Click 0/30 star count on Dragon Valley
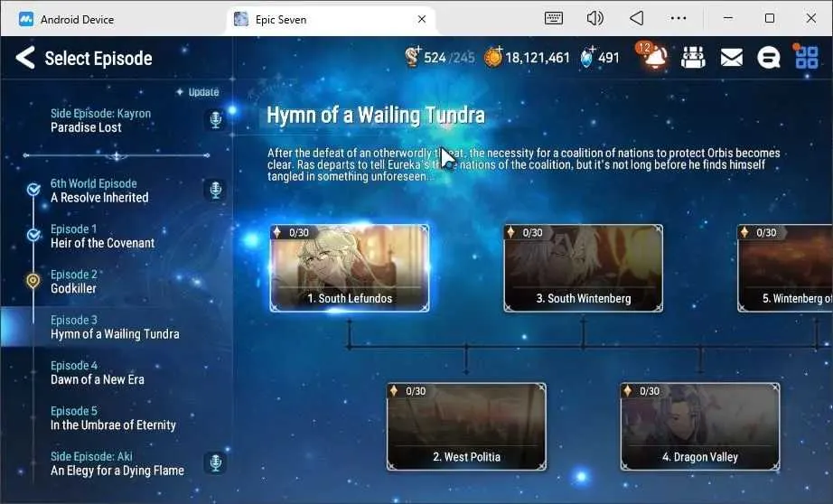Viewport: 833px width, 504px height. click(x=650, y=391)
